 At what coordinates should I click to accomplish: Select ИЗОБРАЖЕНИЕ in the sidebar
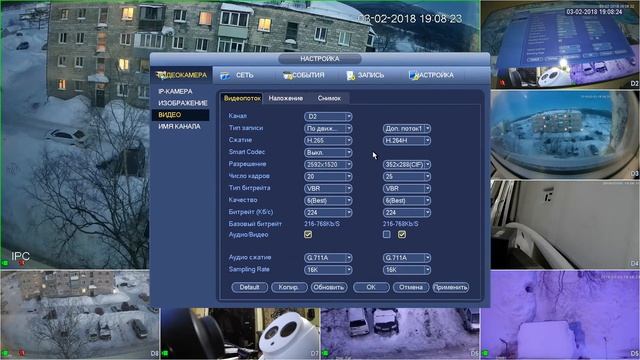183,103
